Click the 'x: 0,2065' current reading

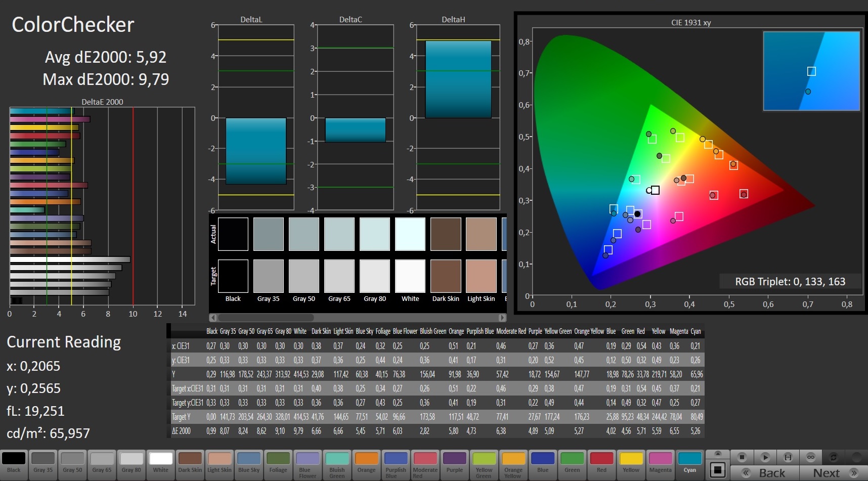pos(33,366)
